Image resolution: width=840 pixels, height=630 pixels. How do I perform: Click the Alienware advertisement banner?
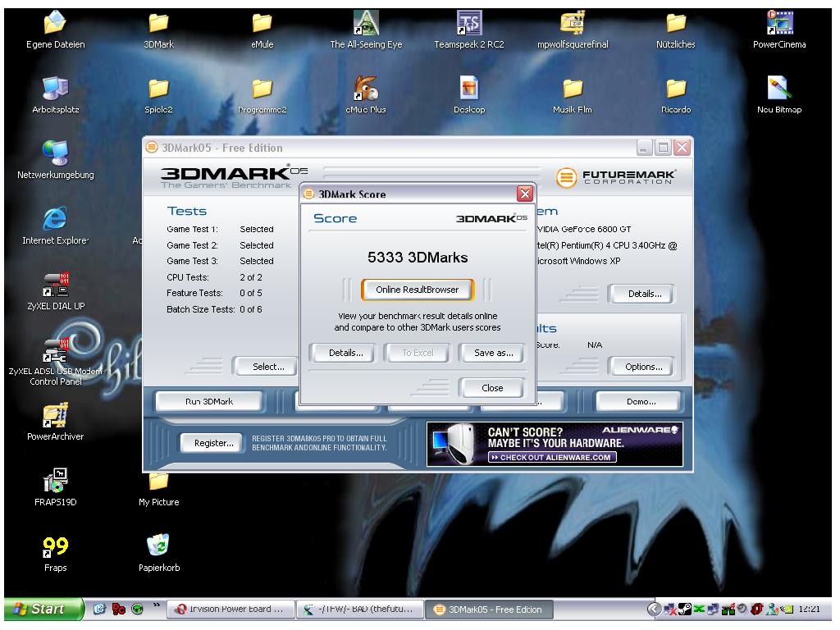click(x=555, y=444)
